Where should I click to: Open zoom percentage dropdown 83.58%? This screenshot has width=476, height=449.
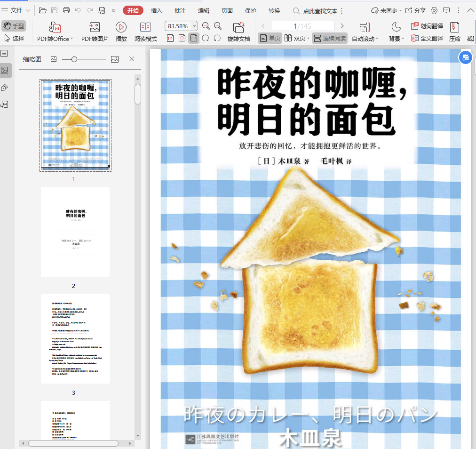[195, 26]
